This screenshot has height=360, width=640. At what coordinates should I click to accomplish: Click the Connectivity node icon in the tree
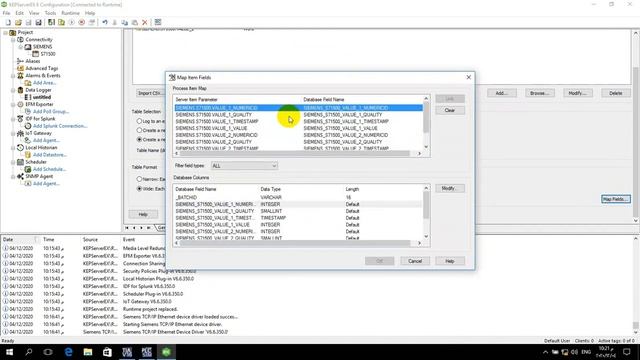(20, 40)
